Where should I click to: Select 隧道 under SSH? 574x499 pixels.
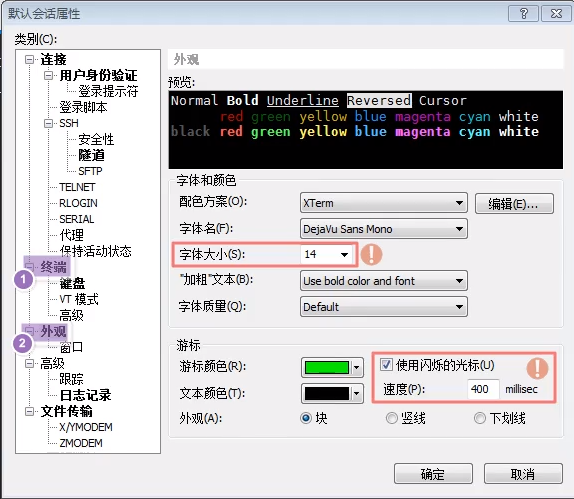tap(91, 155)
